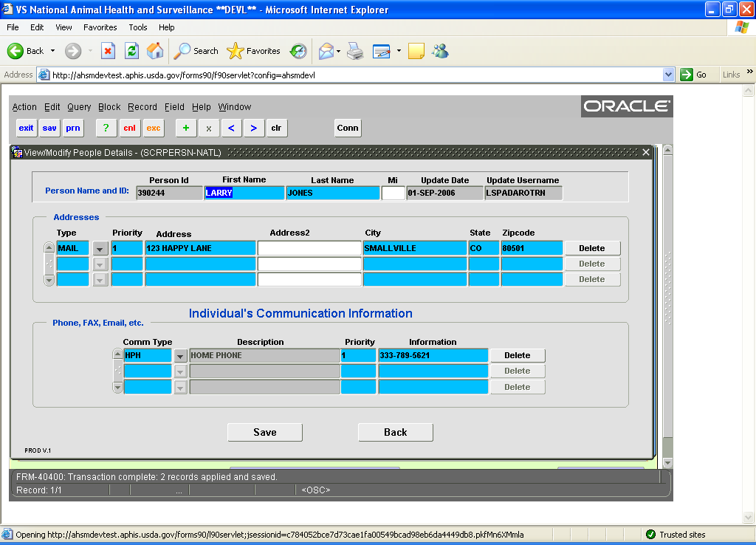Click the Save button at bottom
The width and height of the screenshot is (756, 545).
click(264, 432)
